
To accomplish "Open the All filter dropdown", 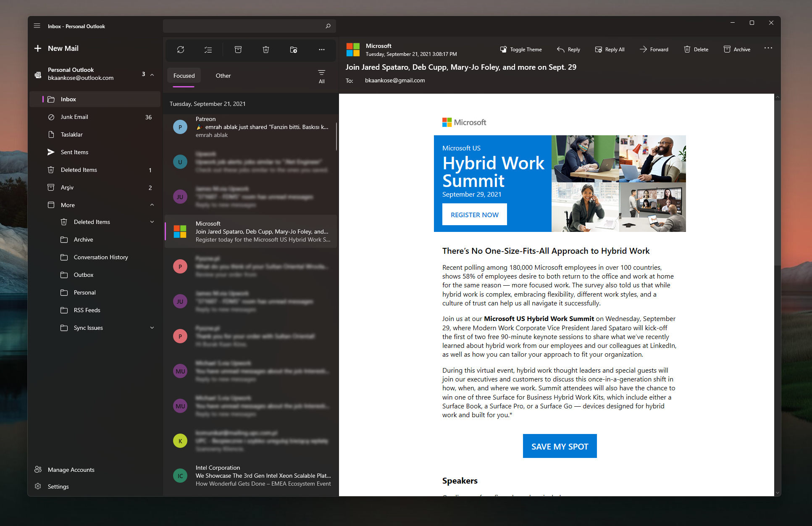I will tap(321, 76).
